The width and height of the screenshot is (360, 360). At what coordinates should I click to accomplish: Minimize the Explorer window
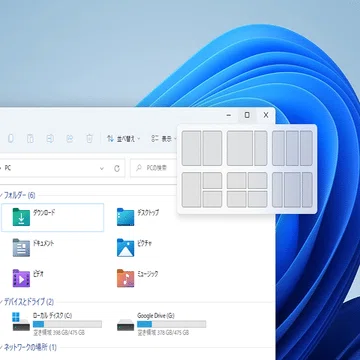click(229, 115)
